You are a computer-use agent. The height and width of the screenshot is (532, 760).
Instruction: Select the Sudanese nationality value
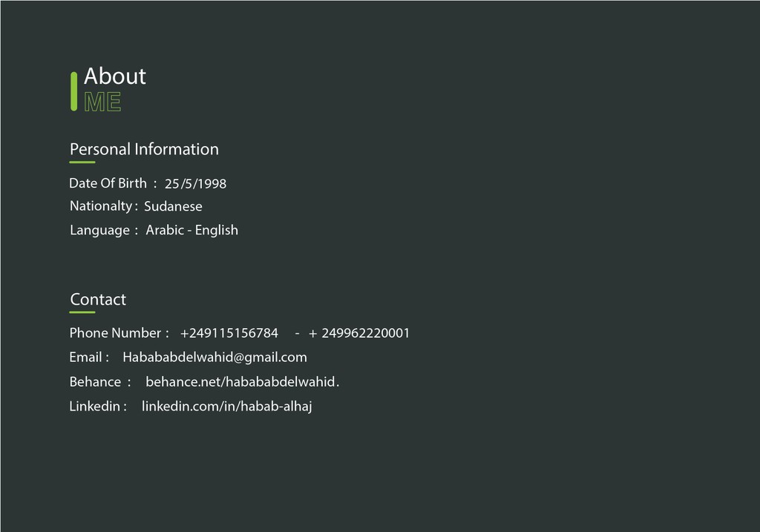[173, 206]
